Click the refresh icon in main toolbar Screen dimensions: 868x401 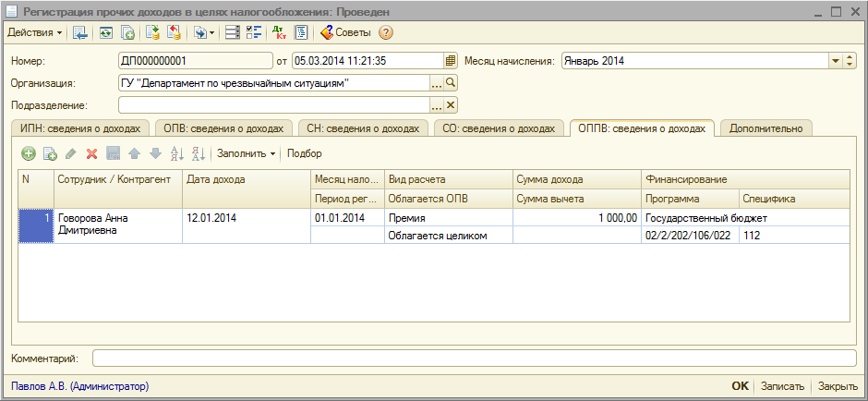click(106, 33)
